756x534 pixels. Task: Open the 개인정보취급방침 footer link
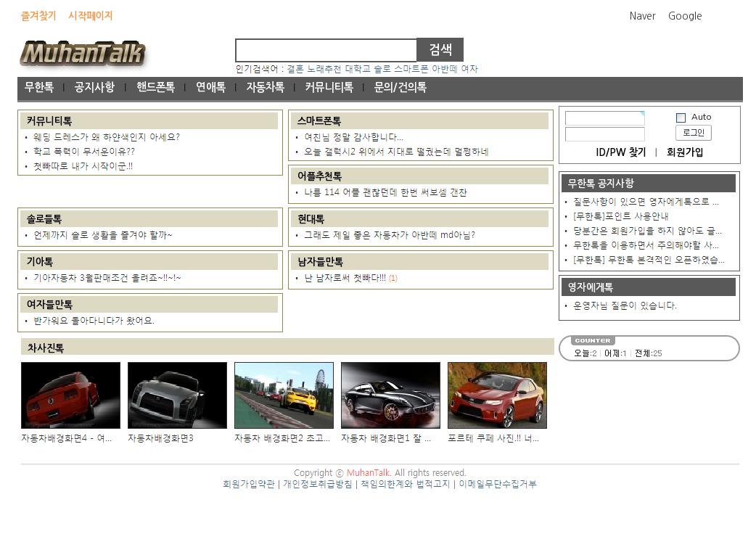317,484
